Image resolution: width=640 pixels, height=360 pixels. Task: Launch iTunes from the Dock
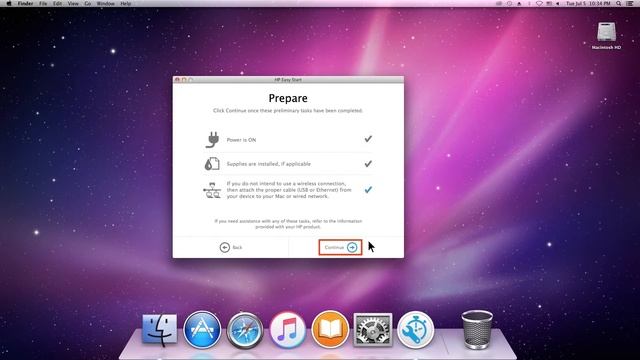click(287, 330)
